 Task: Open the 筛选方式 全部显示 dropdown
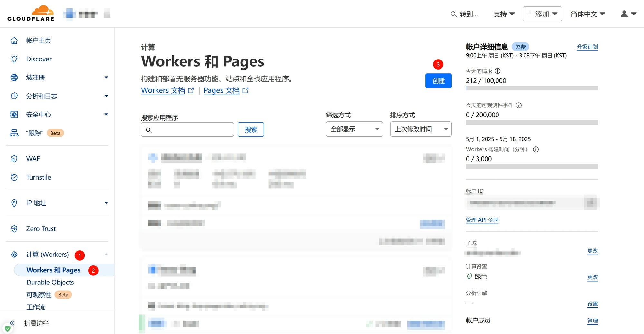354,129
